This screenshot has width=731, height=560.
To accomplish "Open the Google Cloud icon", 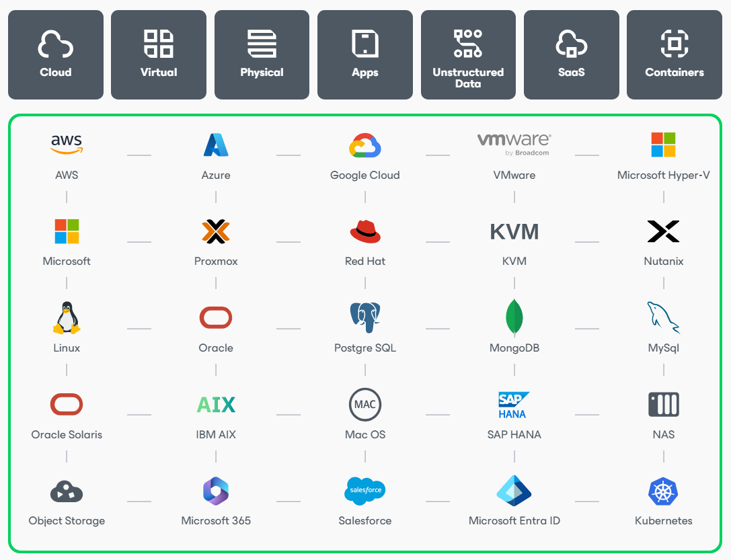I will pyautogui.click(x=364, y=144).
